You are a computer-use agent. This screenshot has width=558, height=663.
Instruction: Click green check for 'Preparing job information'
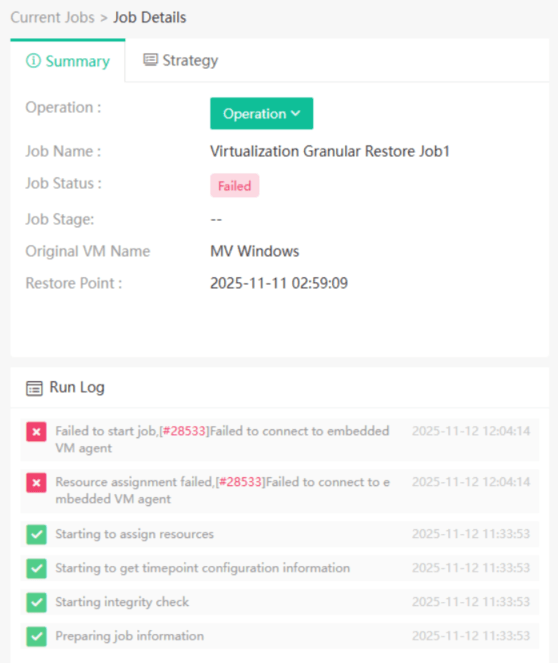click(x=36, y=636)
